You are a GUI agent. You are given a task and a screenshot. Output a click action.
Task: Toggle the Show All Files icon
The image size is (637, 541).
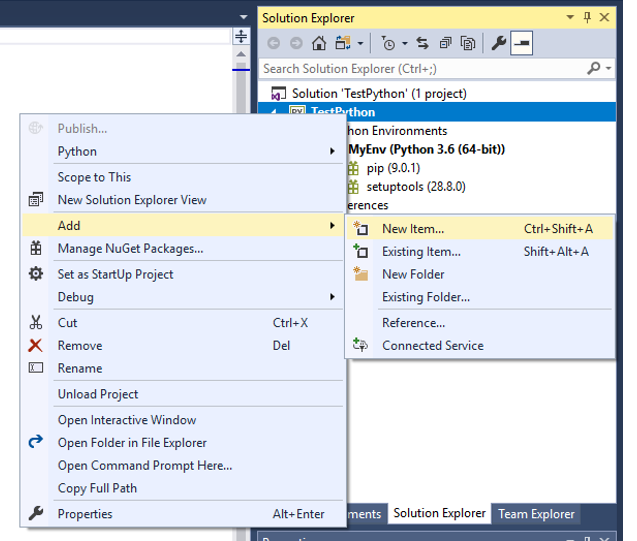pos(468,43)
